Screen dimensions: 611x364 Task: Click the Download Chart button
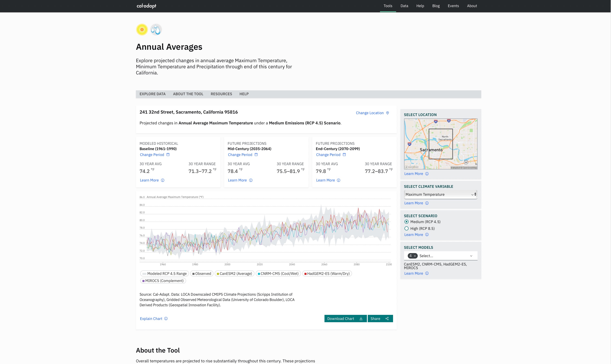[345, 319]
